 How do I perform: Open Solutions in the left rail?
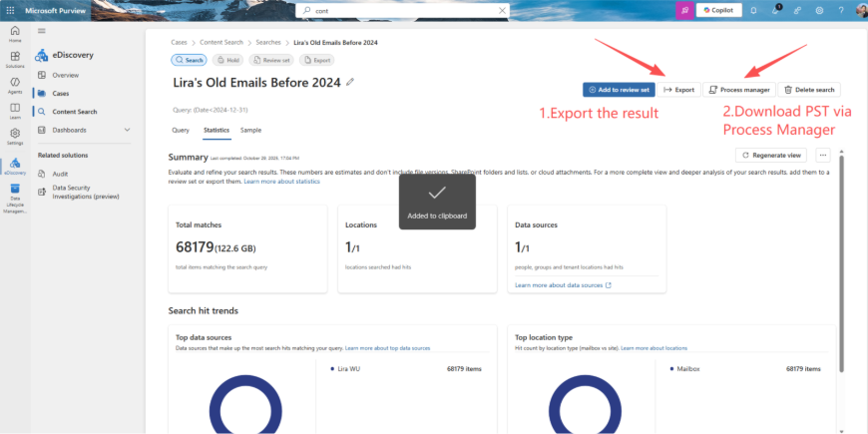coord(15,59)
